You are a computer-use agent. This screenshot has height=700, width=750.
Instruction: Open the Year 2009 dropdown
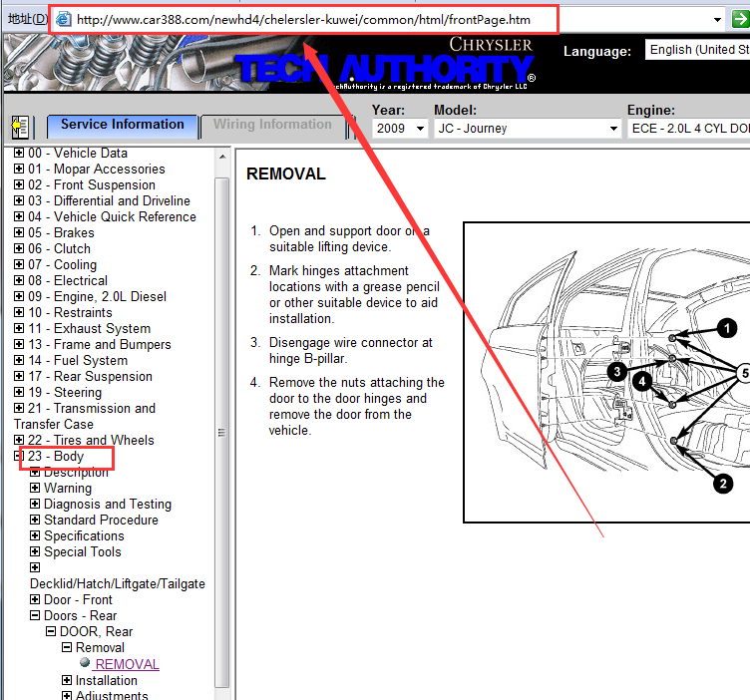click(x=399, y=129)
